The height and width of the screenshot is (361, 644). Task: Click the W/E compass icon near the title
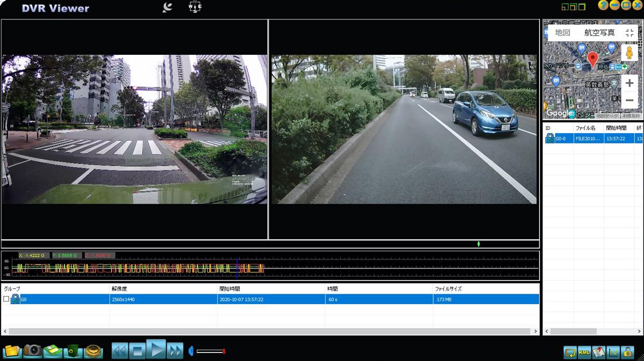coord(195,7)
